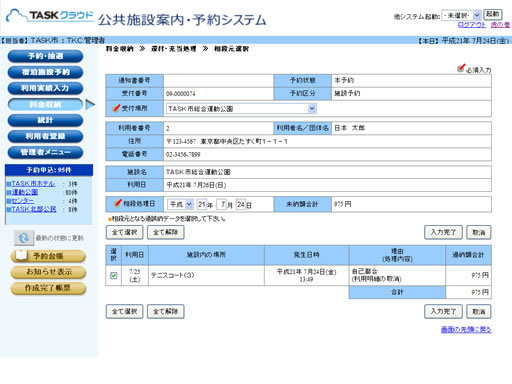Viewport: 512px width, 384px height.
Task: Click the lower 全て解除 button
Action: point(165,312)
